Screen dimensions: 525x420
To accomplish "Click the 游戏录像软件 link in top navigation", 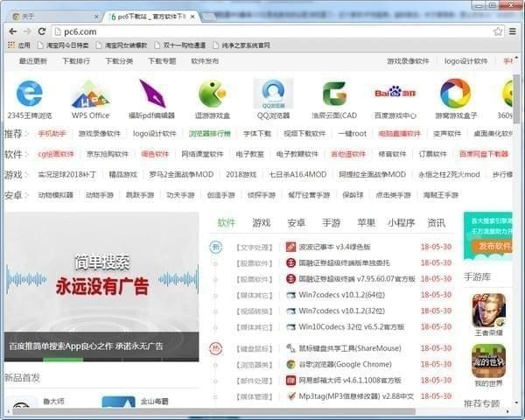I will click(x=408, y=61).
